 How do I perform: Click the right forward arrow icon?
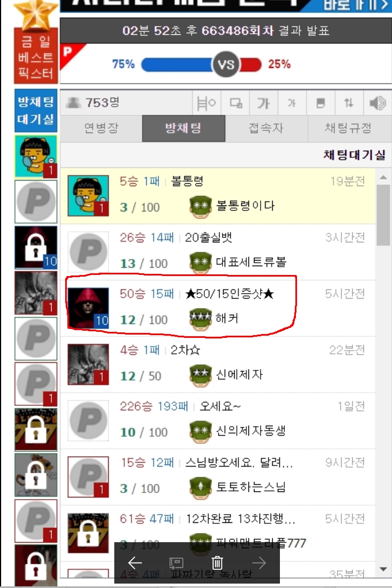259,563
